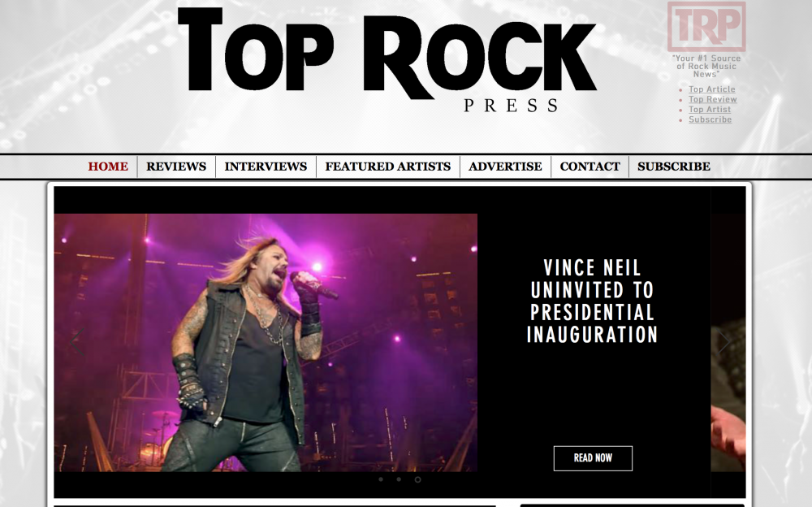Image resolution: width=812 pixels, height=507 pixels.
Task: Click the Top Rock Press header logo
Action: coord(387,59)
